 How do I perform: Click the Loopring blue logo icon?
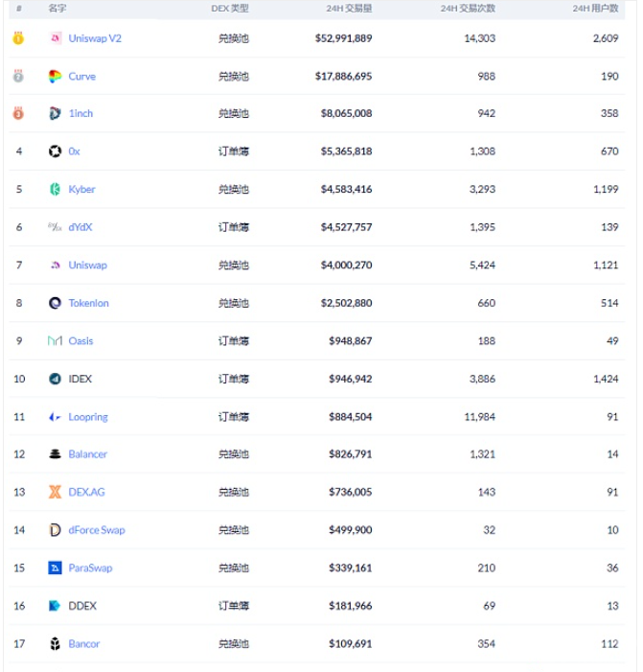(55, 417)
